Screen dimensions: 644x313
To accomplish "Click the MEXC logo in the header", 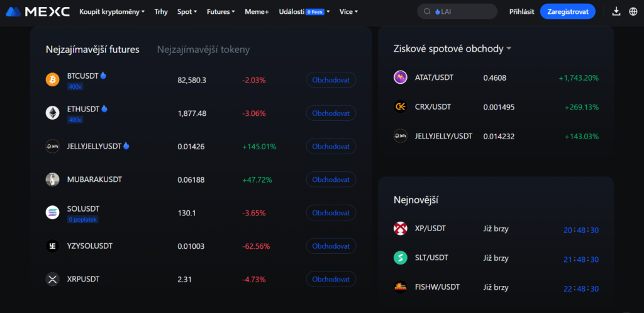I will pos(37,11).
